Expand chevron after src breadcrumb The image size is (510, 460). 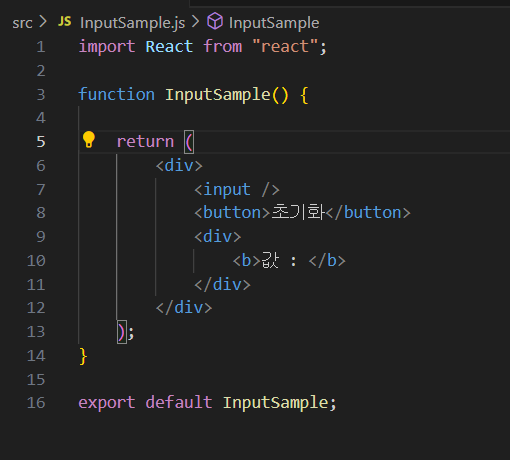(x=43, y=22)
